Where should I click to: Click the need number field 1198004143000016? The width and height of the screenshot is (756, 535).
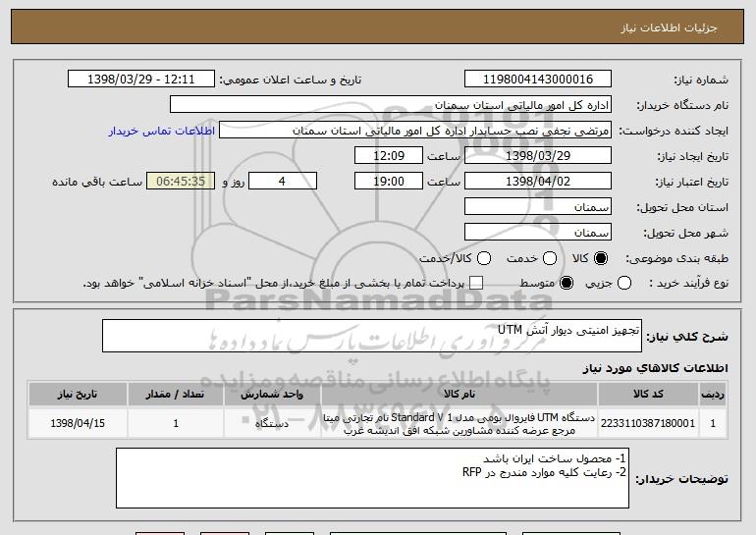(x=538, y=80)
